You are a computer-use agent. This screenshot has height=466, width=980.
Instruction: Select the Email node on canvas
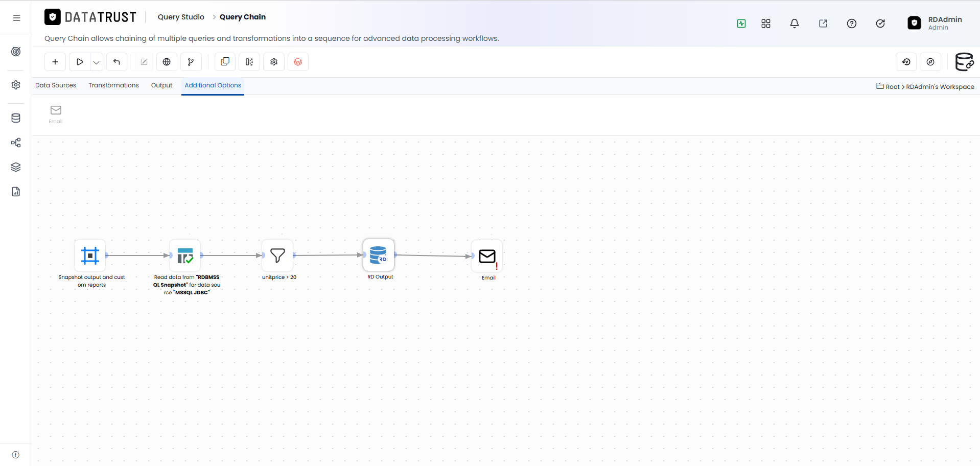pyautogui.click(x=487, y=256)
